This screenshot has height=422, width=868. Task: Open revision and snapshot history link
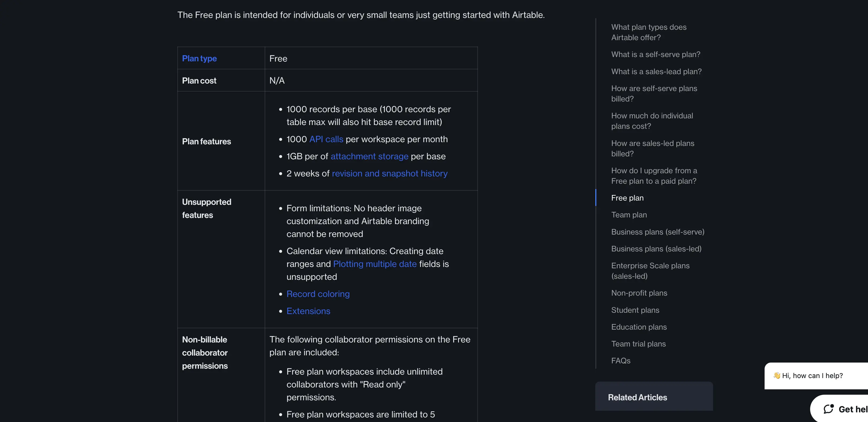pyautogui.click(x=390, y=174)
